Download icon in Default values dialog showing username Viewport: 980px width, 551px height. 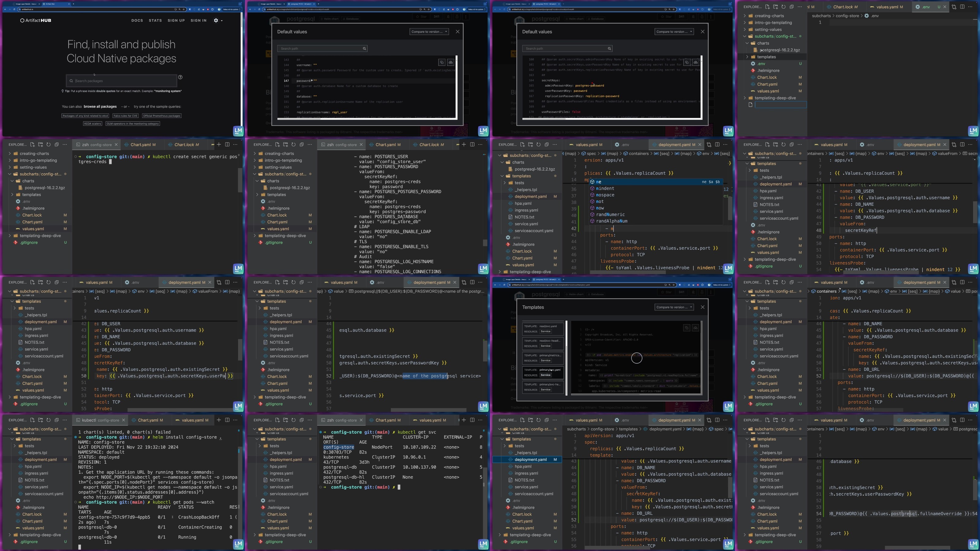450,62
